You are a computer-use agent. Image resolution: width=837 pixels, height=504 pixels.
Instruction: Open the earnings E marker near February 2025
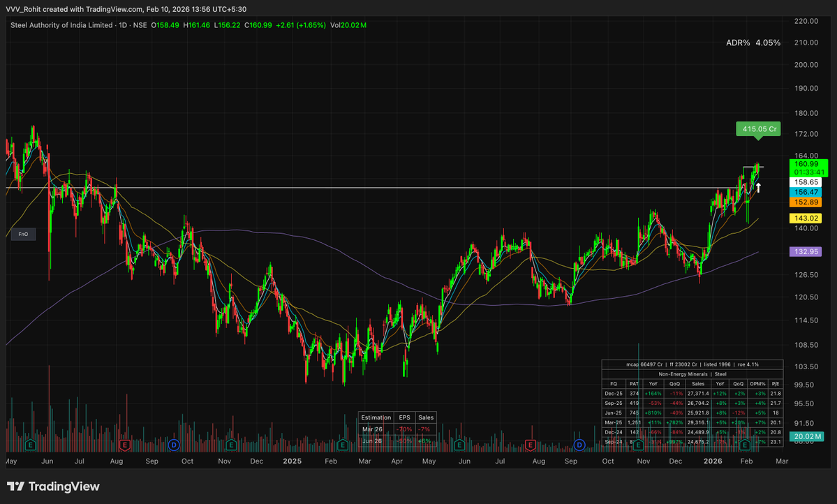pyautogui.click(x=343, y=445)
